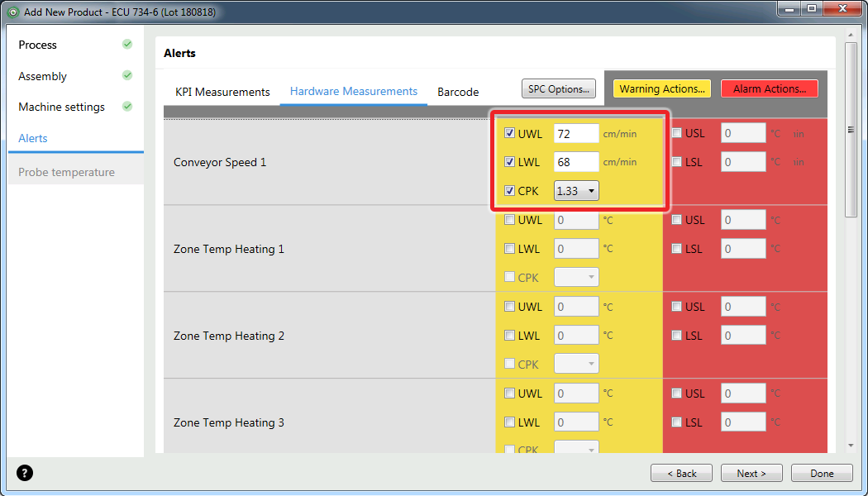Click LWL field for Zone Temp Heating 3
This screenshot has width=868, height=496.
pos(576,422)
